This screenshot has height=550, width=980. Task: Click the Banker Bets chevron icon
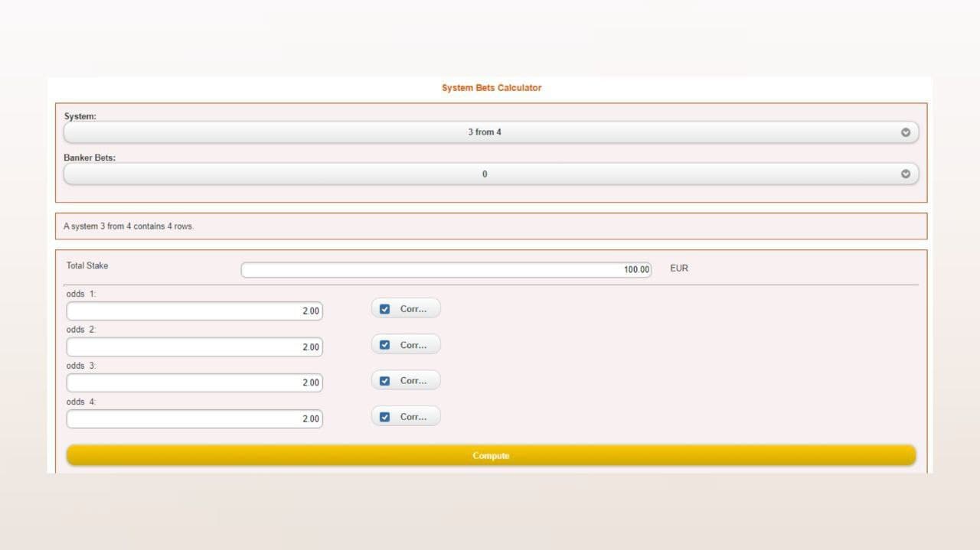(906, 174)
